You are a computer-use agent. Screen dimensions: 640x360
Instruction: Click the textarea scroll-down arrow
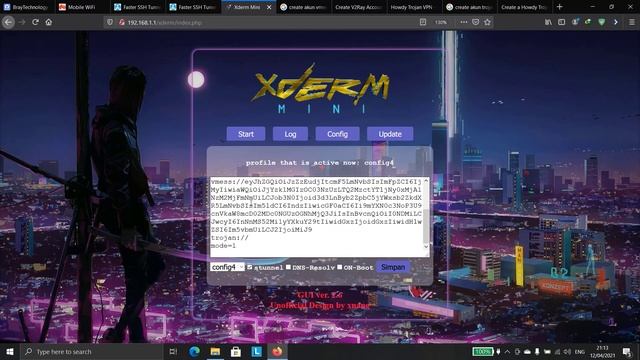pos(426,247)
